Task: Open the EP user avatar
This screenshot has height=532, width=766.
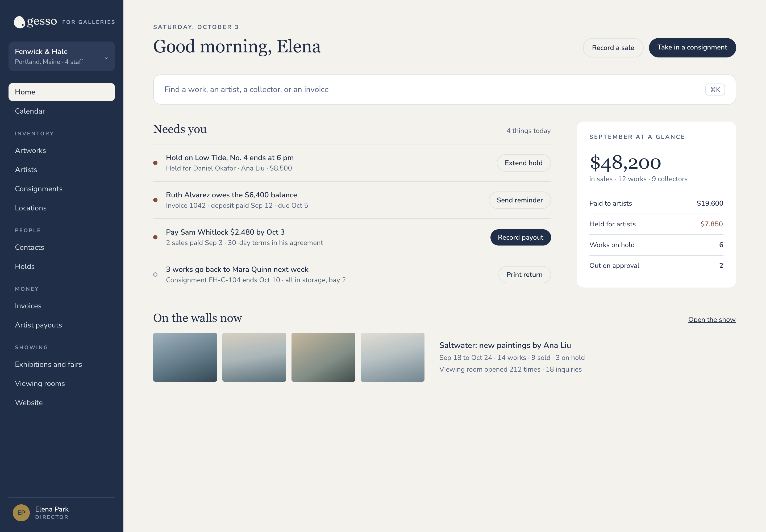Action: click(x=21, y=513)
